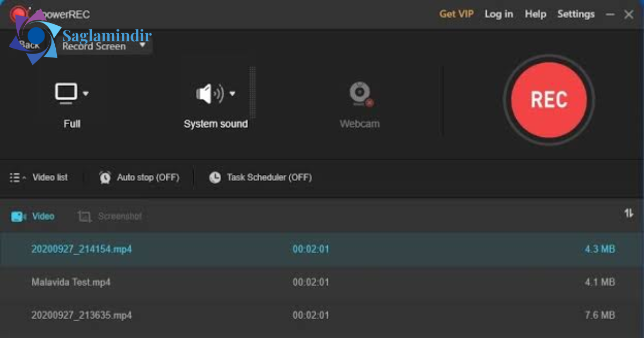Sort recordings with the up-down arrows icon
This screenshot has height=338, width=644.
[629, 214]
